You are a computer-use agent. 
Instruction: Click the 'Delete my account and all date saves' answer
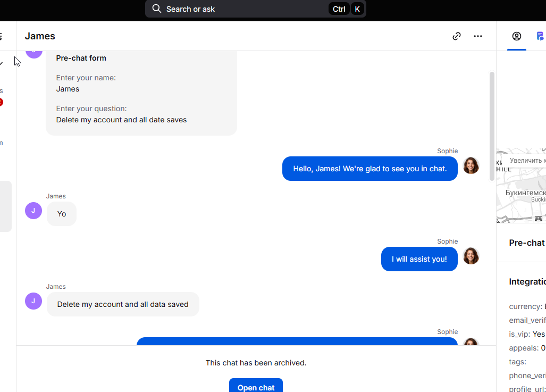121,120
